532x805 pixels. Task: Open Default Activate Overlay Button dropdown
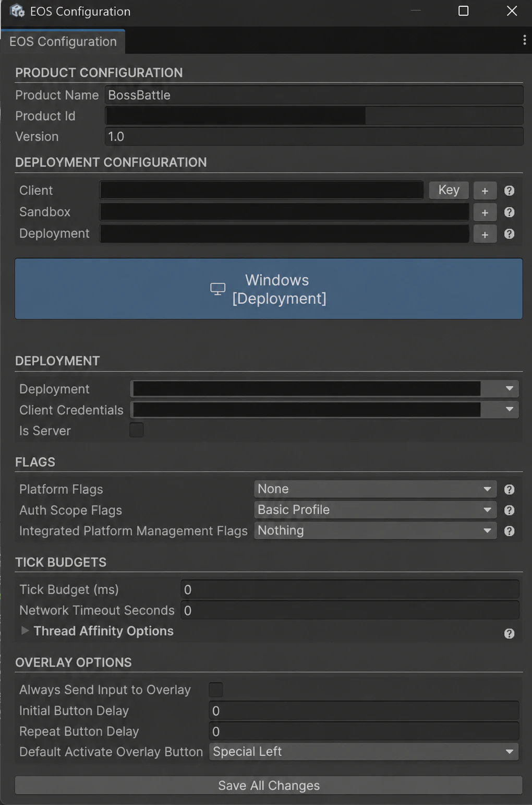(364, 751)
